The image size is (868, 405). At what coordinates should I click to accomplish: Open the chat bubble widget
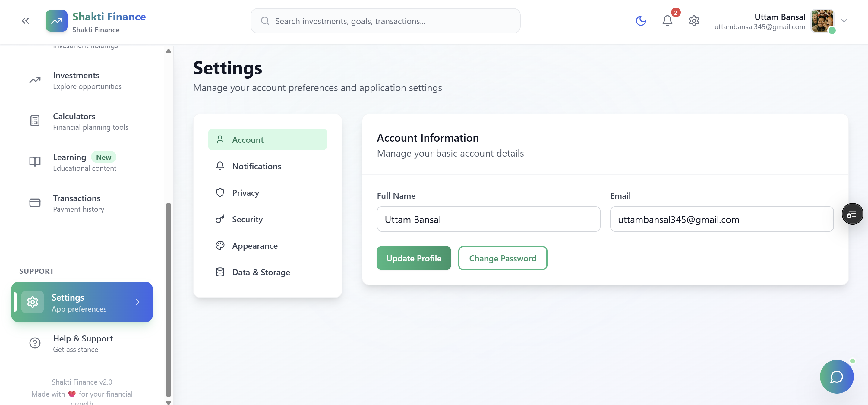pos(836,376)
